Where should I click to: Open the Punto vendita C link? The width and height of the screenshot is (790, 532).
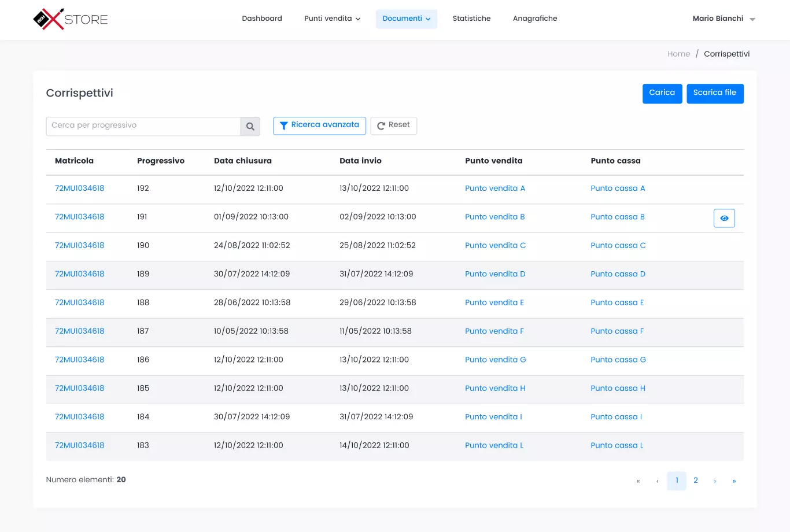[x=495, y=245]
